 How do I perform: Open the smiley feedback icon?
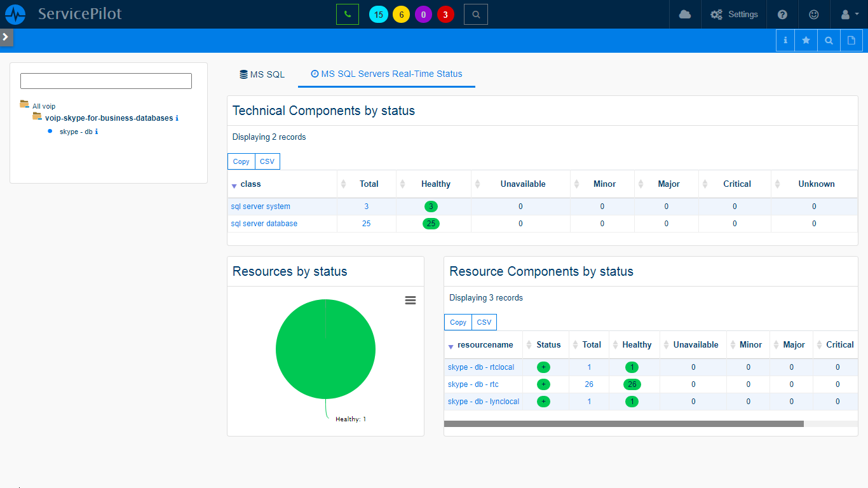pos(814,14)
